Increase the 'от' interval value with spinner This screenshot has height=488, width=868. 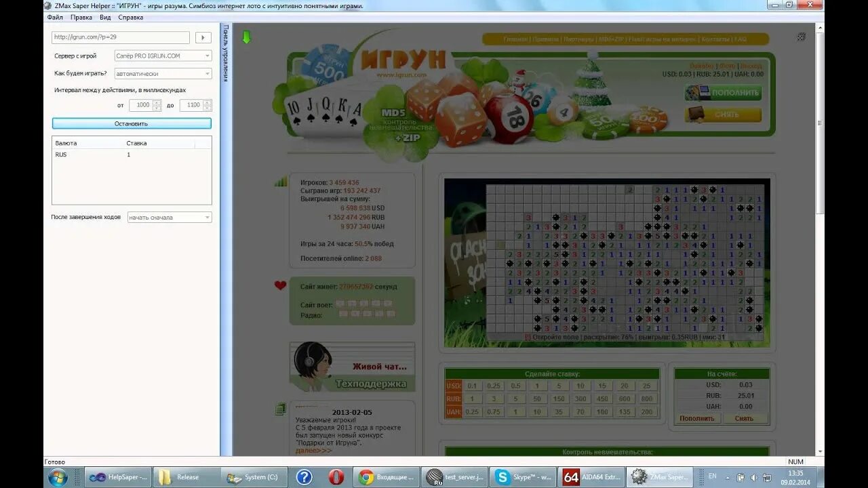pyautogui.click(x=157, y=102)
